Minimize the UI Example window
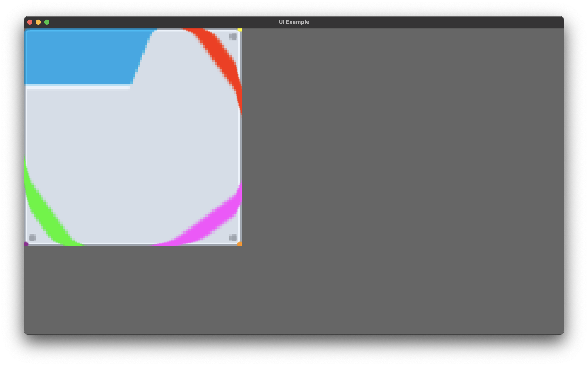Screen dimensions: 588x366 pos(38,22)
